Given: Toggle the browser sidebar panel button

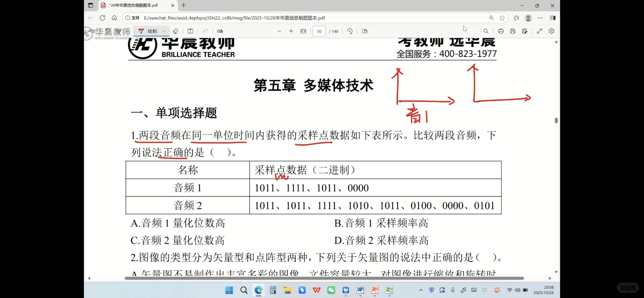Looking at the screenshot, I should 553,18.
